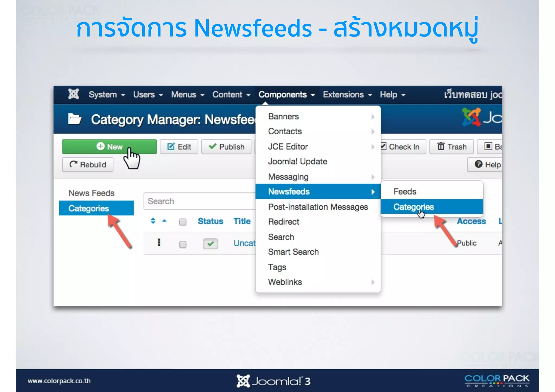555x392 pixels.
Task: Select Categories in Newsfeeds submenu
Action: [432, 207]
